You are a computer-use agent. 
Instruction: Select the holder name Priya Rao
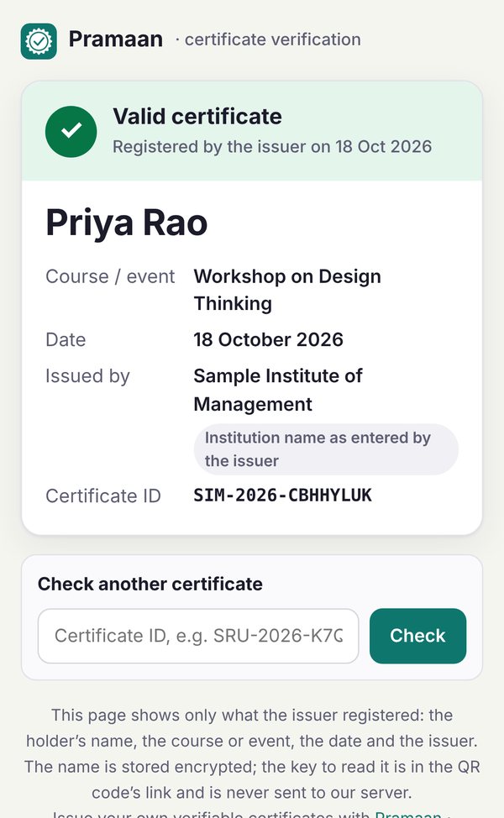tap(127, 223)
